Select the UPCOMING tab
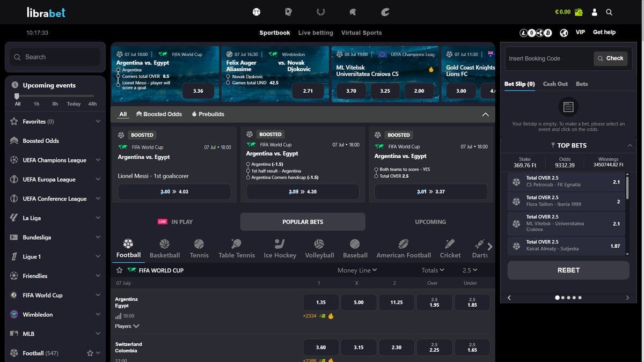This screenshot has width=644, height=362. 430,221
